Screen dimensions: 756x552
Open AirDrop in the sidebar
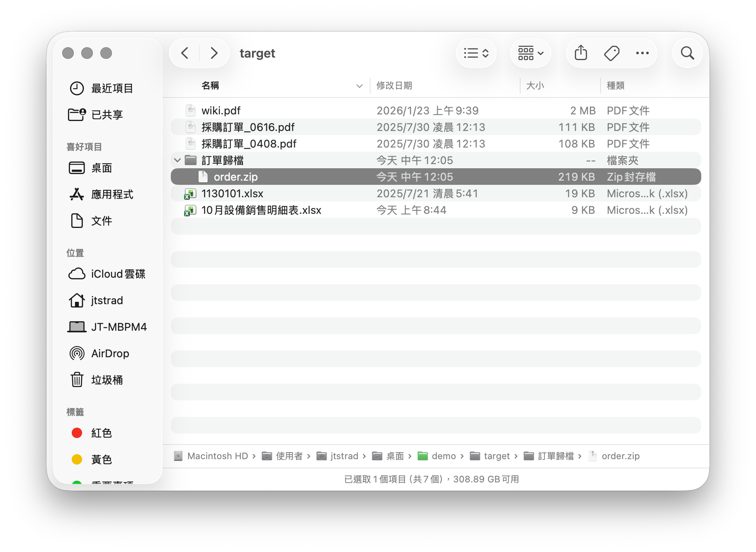click(x=110, y=353)
